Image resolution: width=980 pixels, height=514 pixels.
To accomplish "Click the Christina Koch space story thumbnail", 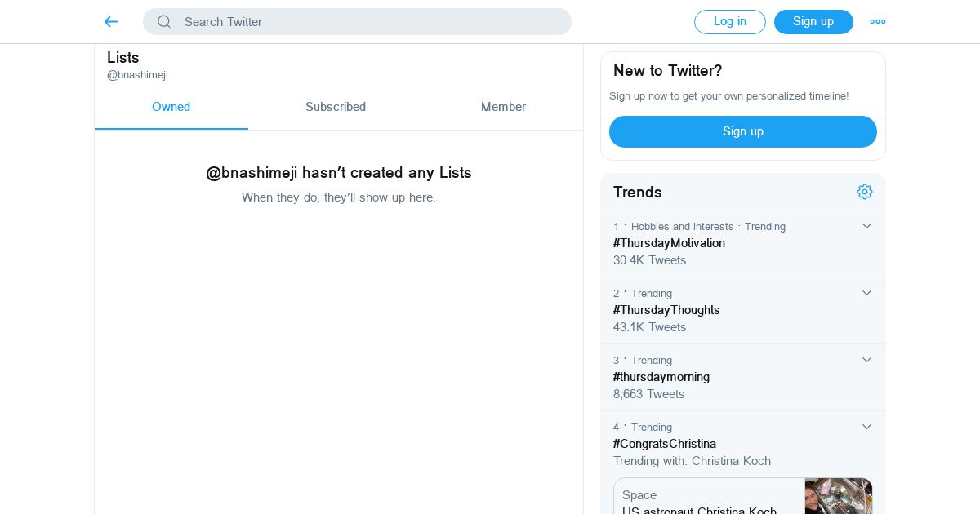I will [838, 496].
